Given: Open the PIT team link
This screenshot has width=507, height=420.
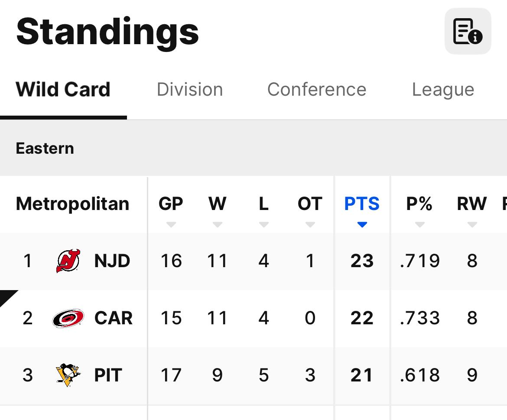Looking at the screenshot, I should coord(108,375).
